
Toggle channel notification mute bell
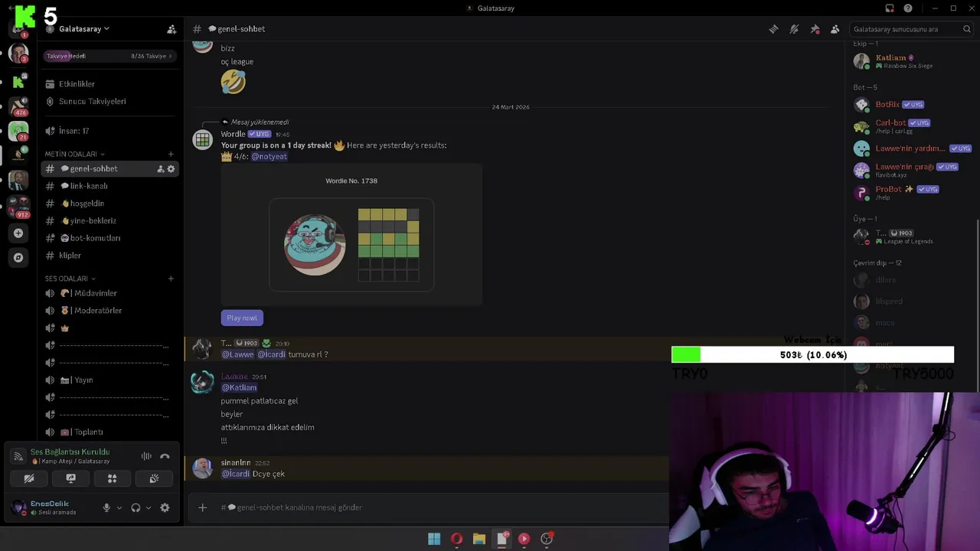pos(794,29)
